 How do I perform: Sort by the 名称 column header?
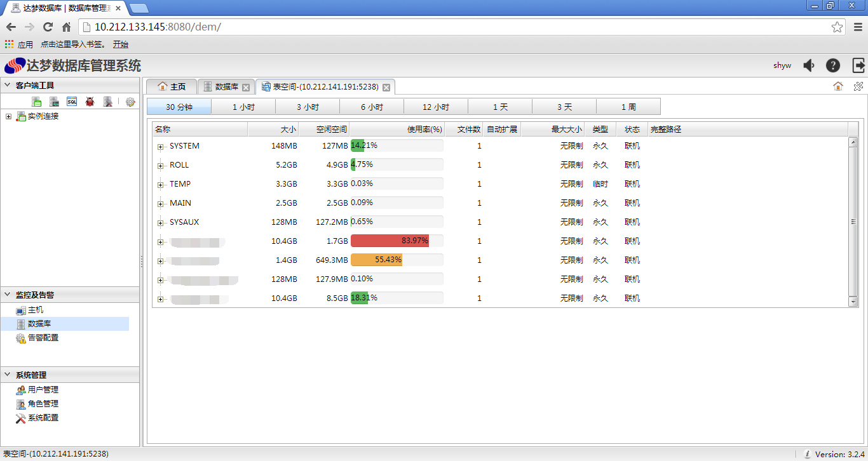pyautogui.click(x=200, y=130)
